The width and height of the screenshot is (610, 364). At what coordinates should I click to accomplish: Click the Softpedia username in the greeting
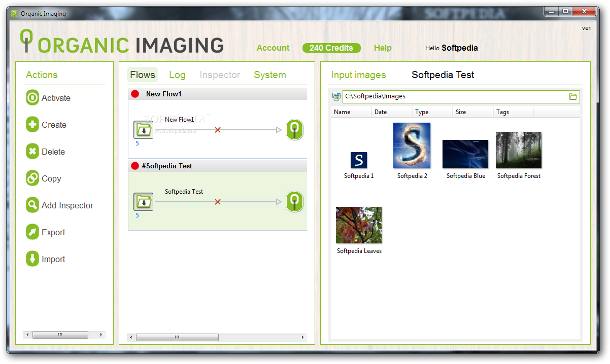[x=460, y=48]
